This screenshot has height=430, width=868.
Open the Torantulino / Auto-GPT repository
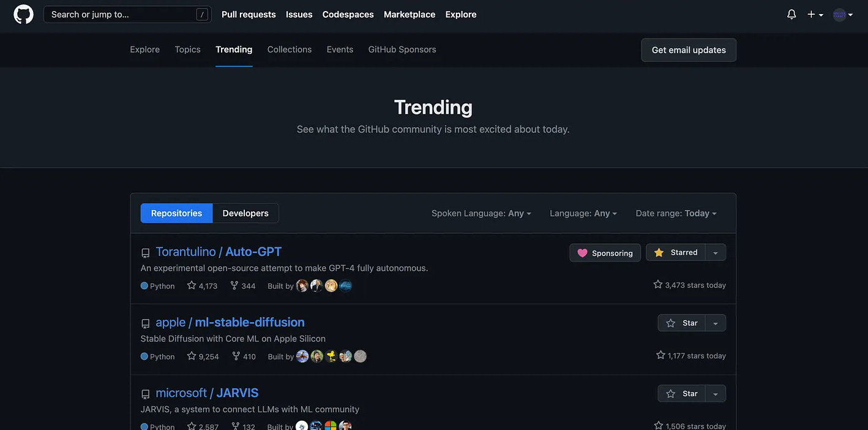219,252
